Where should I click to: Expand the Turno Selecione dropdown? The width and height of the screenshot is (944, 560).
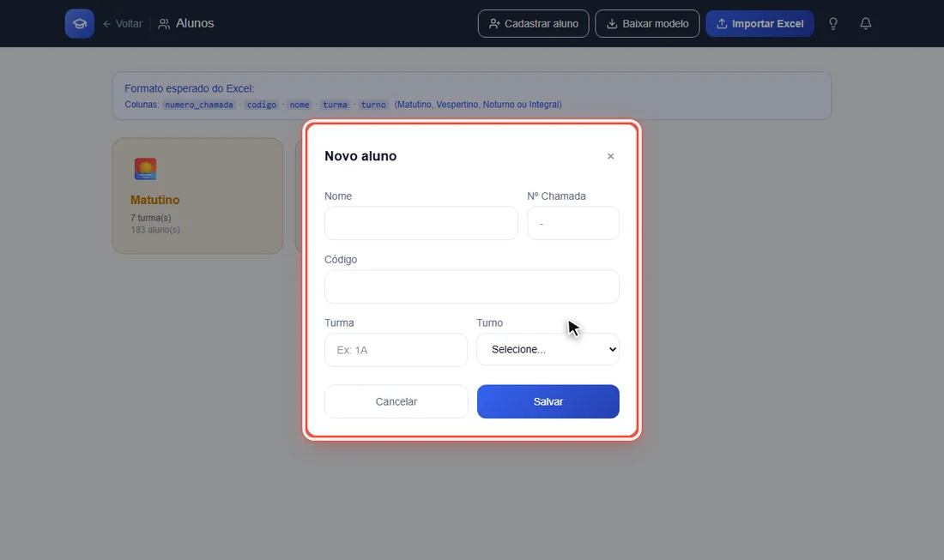tap(548, 350)
